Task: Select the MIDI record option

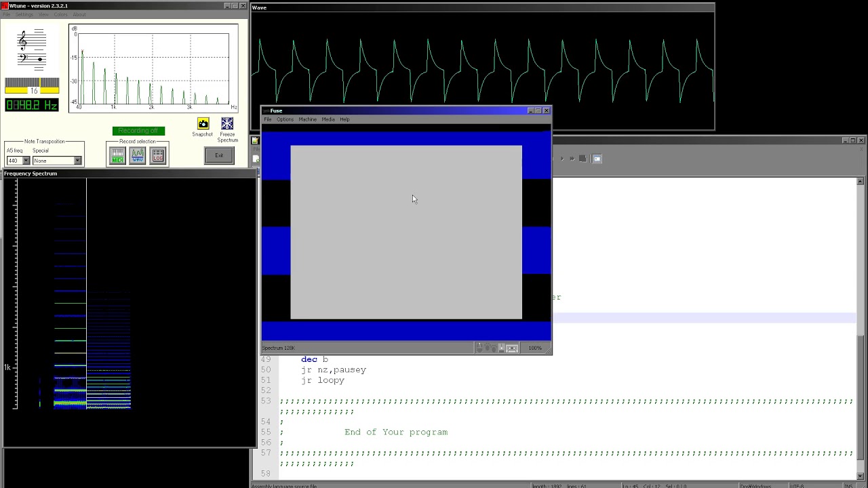Action: [x=117, y=155]
